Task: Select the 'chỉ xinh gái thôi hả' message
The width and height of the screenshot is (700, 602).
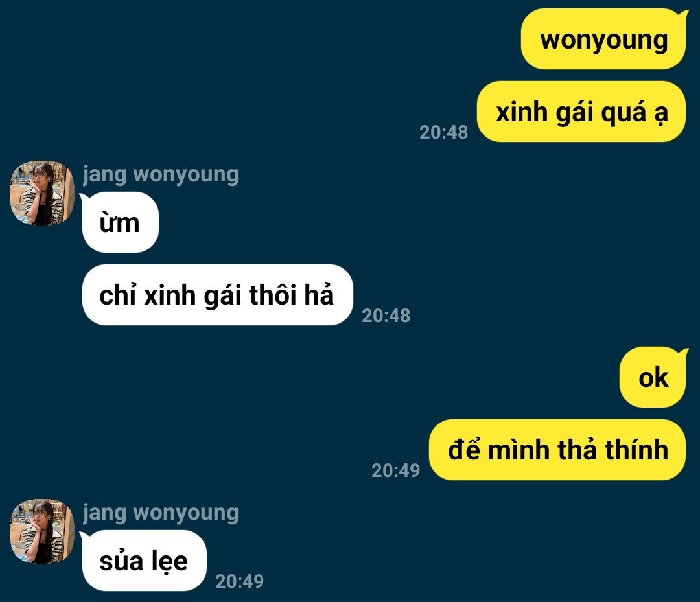Action: point(218,295)
